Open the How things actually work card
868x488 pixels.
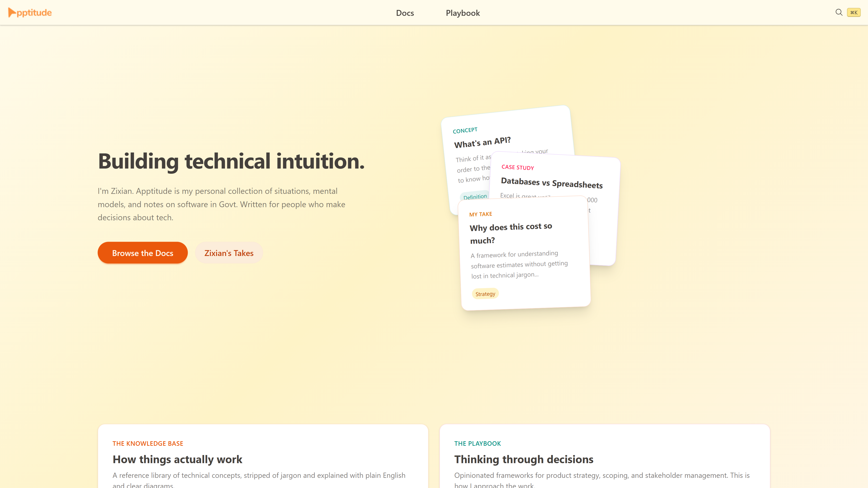pyautogui.click(x=263, y=456)
